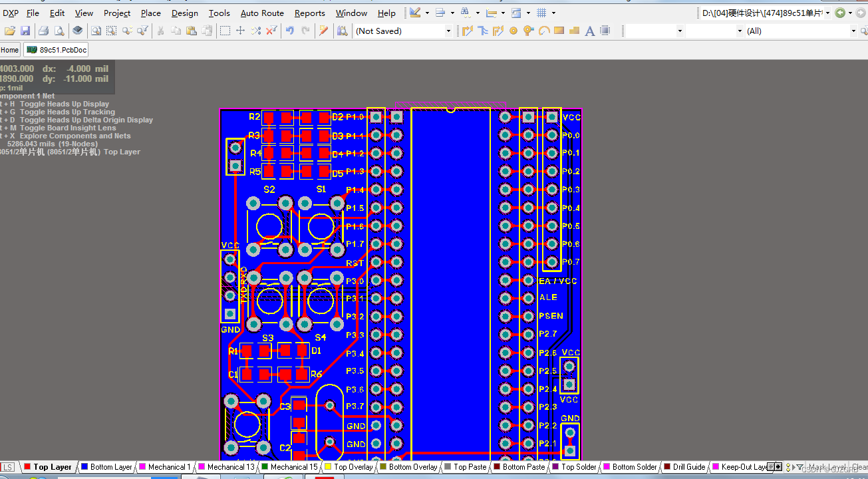
Task: Click the layer tabs right scroll arrow
Action: [x=779, y=466]
